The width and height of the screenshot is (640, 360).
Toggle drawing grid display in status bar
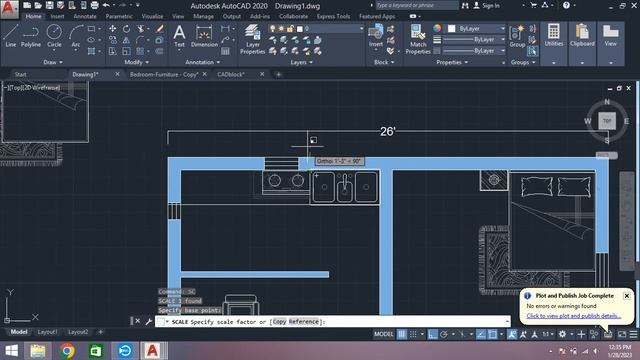pyautogui.click(x=402, y=334)
